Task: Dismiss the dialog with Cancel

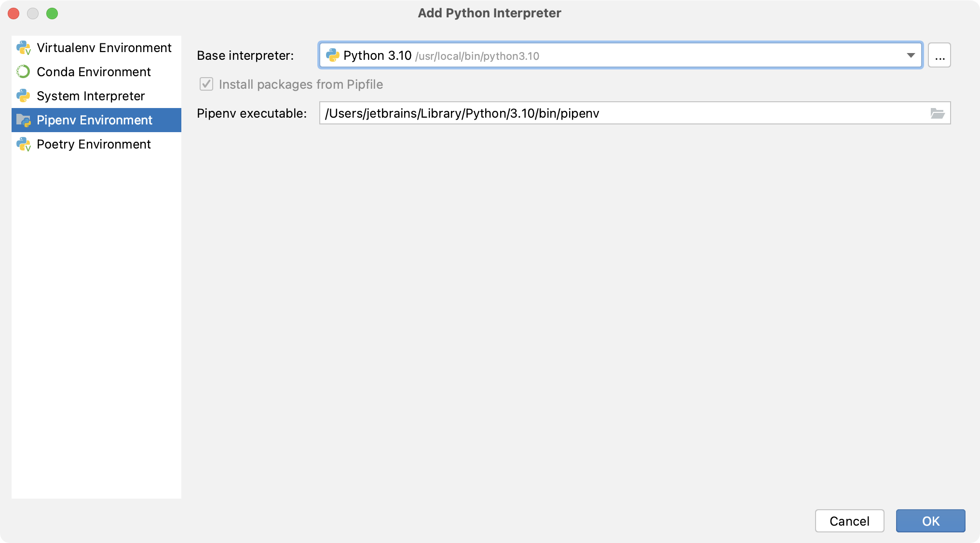Action: [x=849, y=521]
